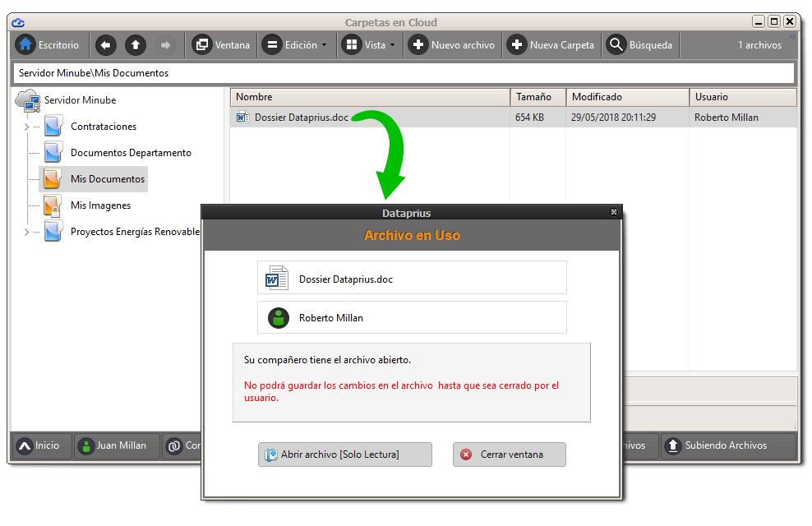Select Dossier Dataprius.doc in the file list
Viewport: 812px width, 526px height.
point(302,118)
